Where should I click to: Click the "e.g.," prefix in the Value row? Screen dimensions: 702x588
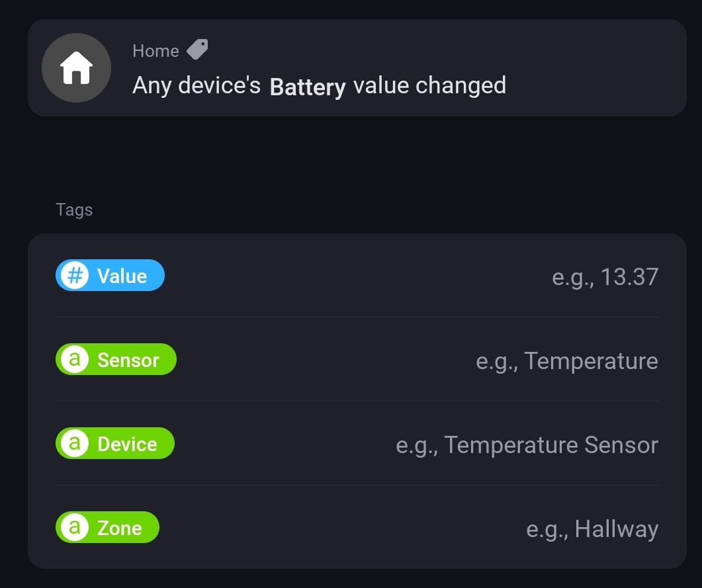tap(573, 277)
